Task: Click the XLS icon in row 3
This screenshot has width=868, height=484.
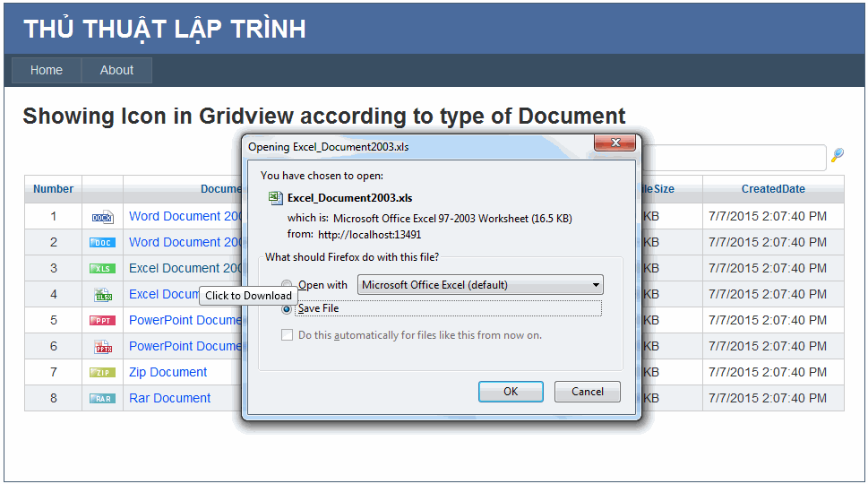Action: [102, 269]
